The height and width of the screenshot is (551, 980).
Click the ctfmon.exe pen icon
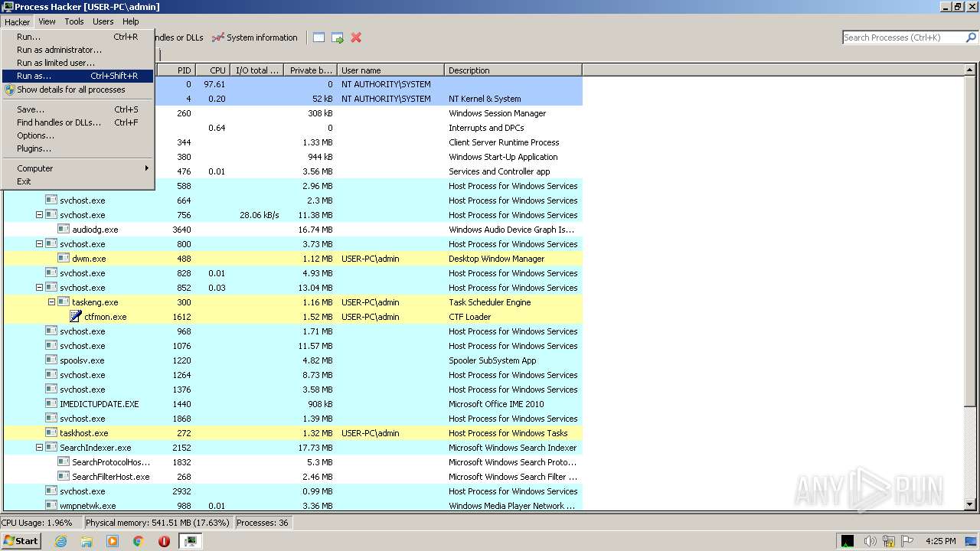[76, 316]
